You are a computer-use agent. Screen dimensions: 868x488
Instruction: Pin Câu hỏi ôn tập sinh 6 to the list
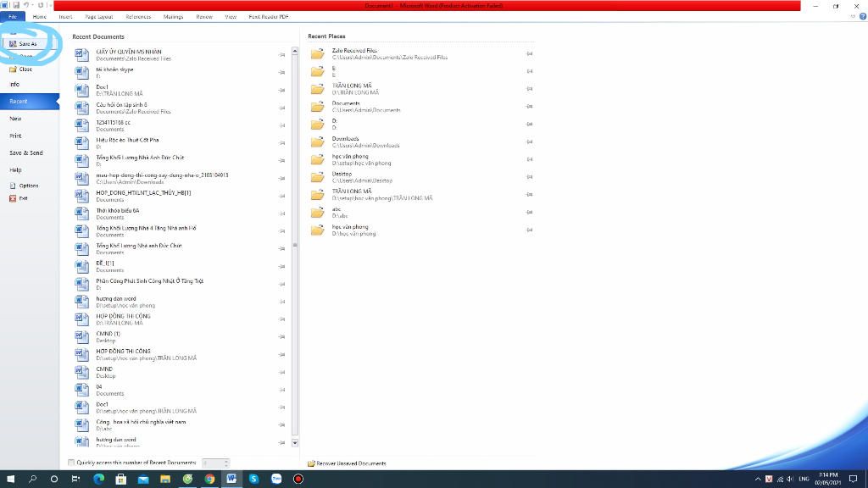click(281, 108)
